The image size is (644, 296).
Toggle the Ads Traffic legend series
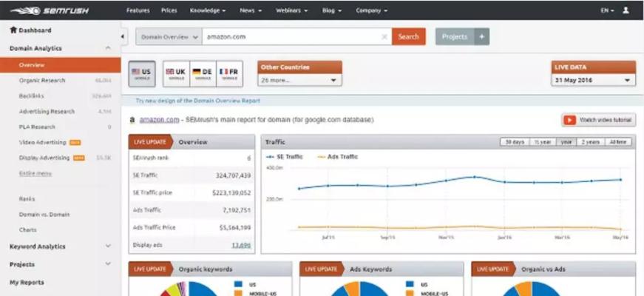coord(338,157)
